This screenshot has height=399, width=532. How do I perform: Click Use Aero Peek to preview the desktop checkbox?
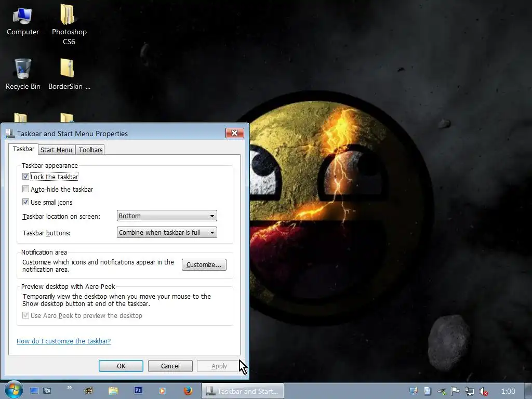pos(25,315)
